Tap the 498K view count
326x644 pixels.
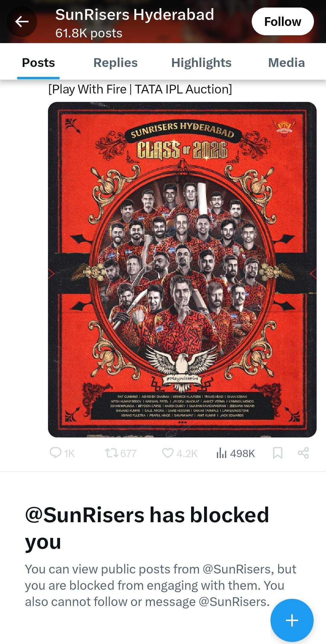(242, 453)
